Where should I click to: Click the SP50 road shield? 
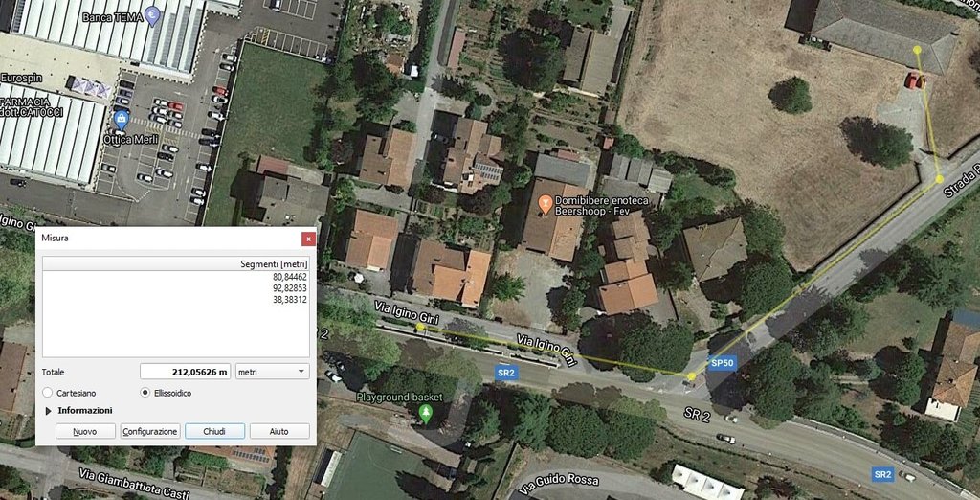[722, 362]
